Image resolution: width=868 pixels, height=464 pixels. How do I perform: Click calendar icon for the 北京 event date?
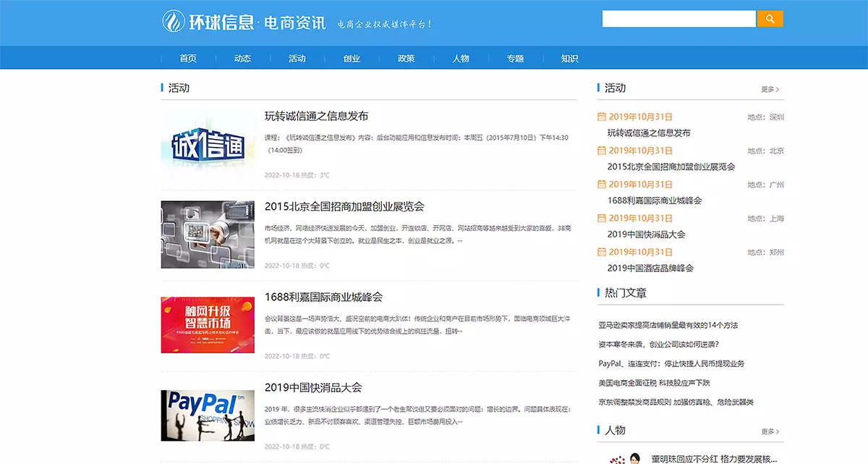[x=601, y=151]
